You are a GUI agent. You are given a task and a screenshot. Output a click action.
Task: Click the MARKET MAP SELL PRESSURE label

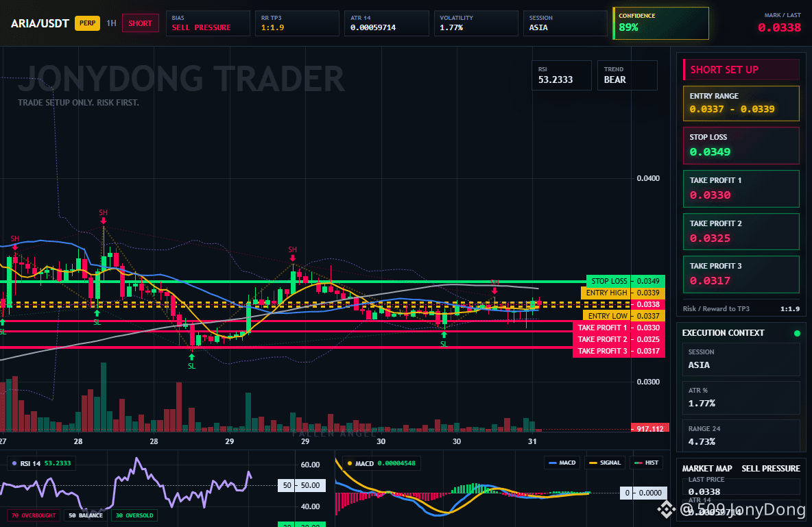pyautogui.click(x=771, y=469)
